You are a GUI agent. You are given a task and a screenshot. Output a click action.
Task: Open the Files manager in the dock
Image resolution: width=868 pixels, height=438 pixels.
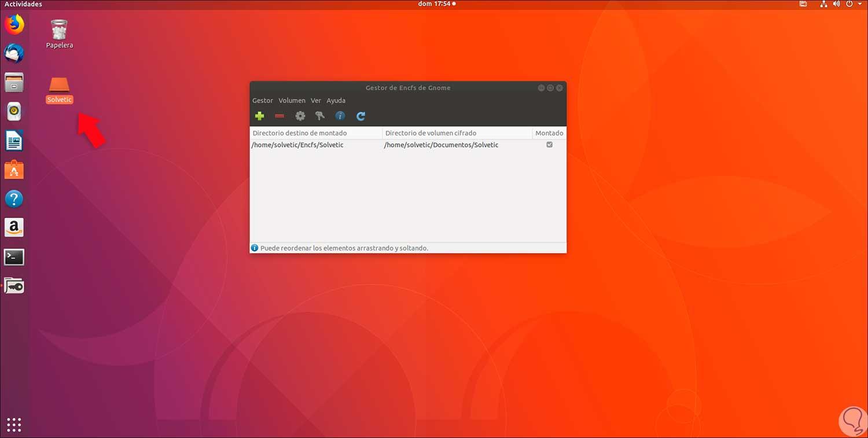pyautogui.click(x=14, y=82)
